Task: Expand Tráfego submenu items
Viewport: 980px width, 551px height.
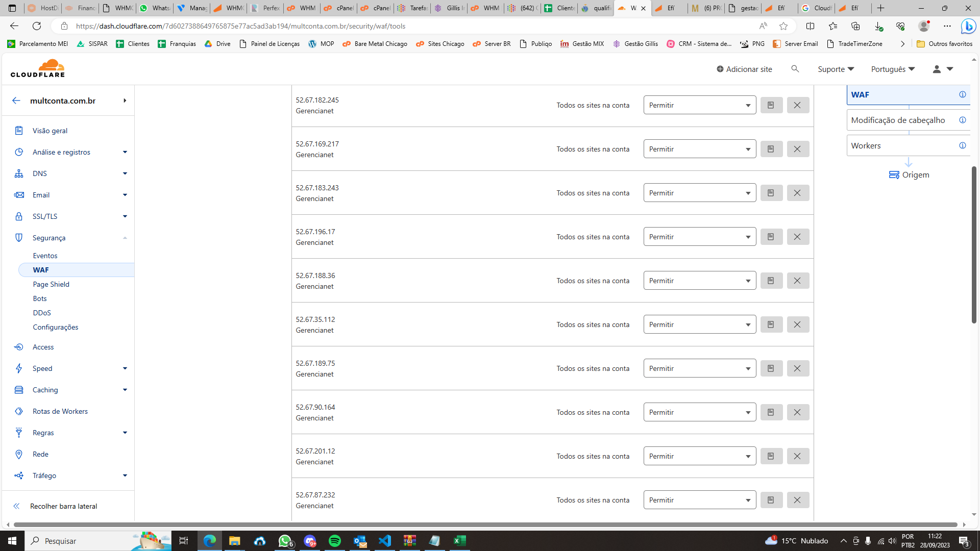Action: coord(125,475)
